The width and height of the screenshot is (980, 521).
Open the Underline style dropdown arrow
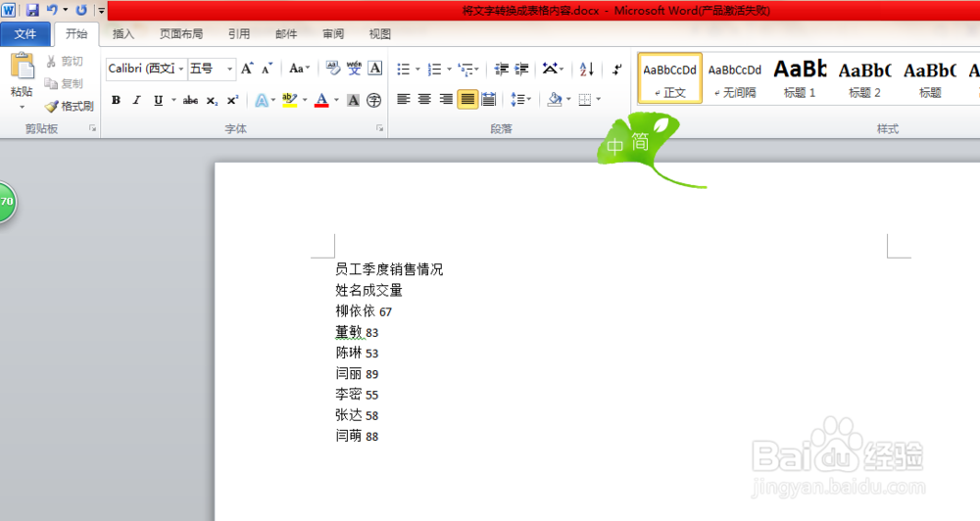tap(173, 100)
